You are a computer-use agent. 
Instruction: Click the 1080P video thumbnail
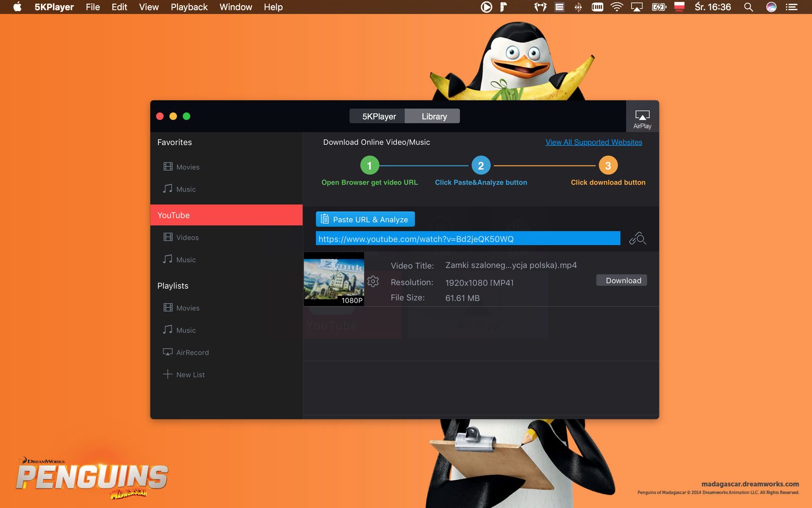(x=334, y=279)
